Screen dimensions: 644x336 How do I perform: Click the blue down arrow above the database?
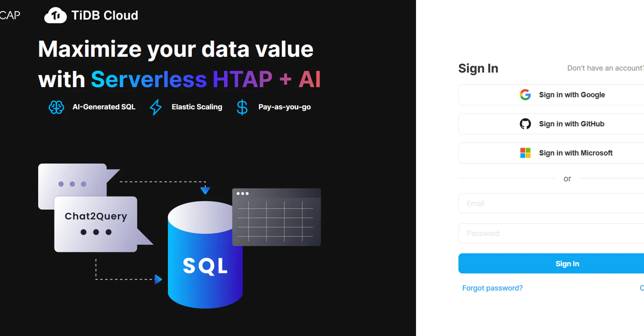pos(205,190)
